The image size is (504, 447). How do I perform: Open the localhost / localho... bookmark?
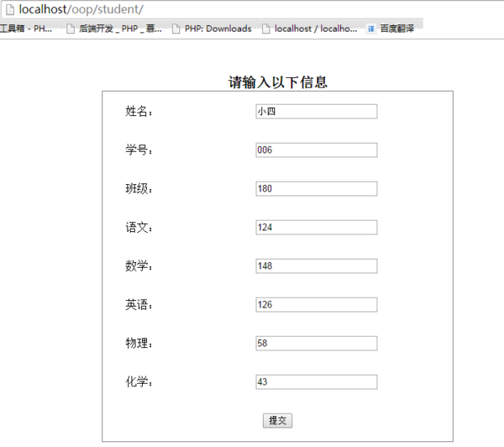click(309, 29)
